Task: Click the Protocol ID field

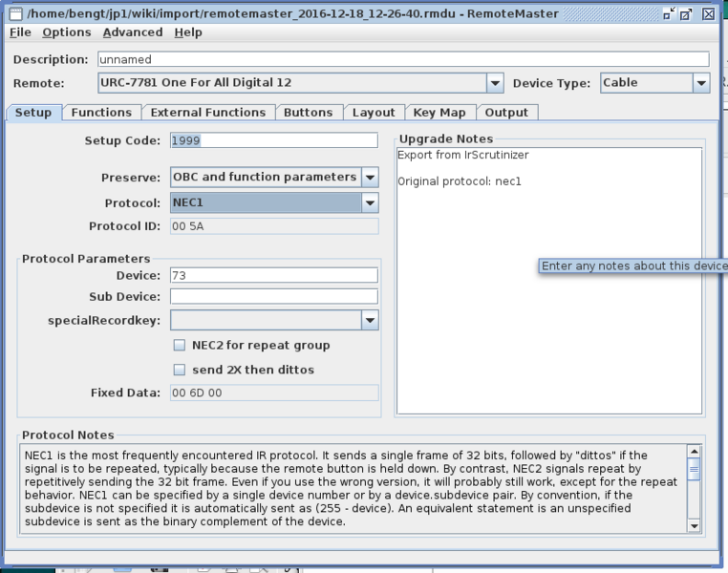Action: (274, 226)
